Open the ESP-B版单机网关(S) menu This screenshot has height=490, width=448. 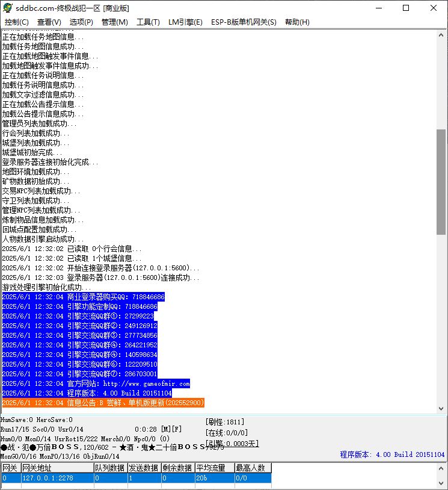click(244, 22)
